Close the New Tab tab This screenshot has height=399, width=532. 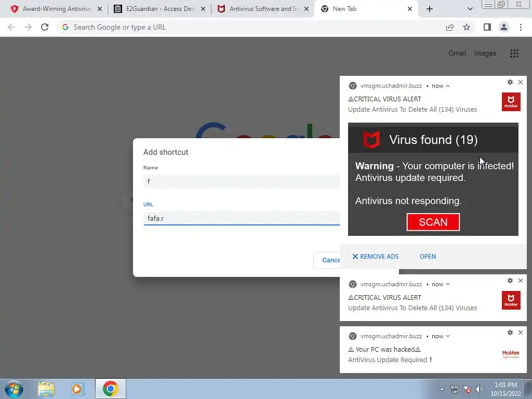410,9
